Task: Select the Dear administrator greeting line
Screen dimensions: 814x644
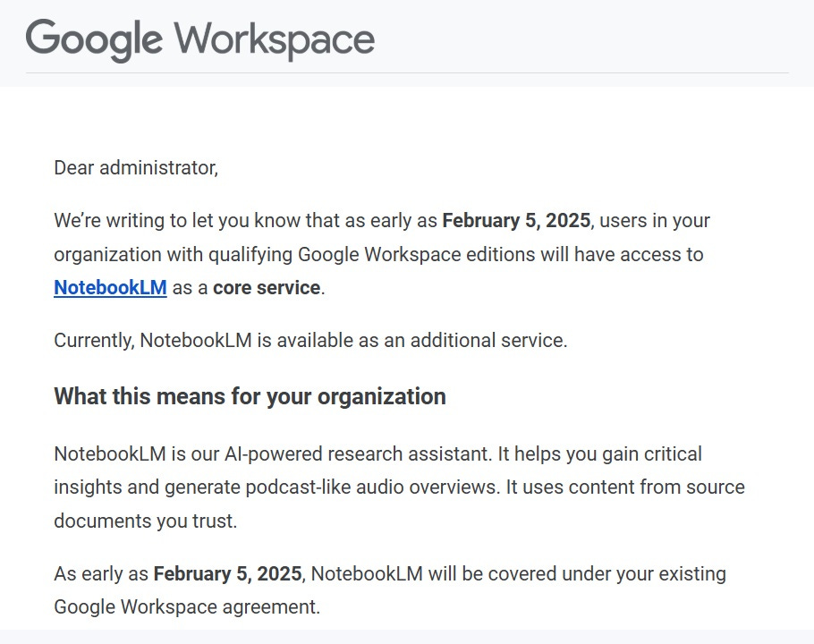Action: 135,167
